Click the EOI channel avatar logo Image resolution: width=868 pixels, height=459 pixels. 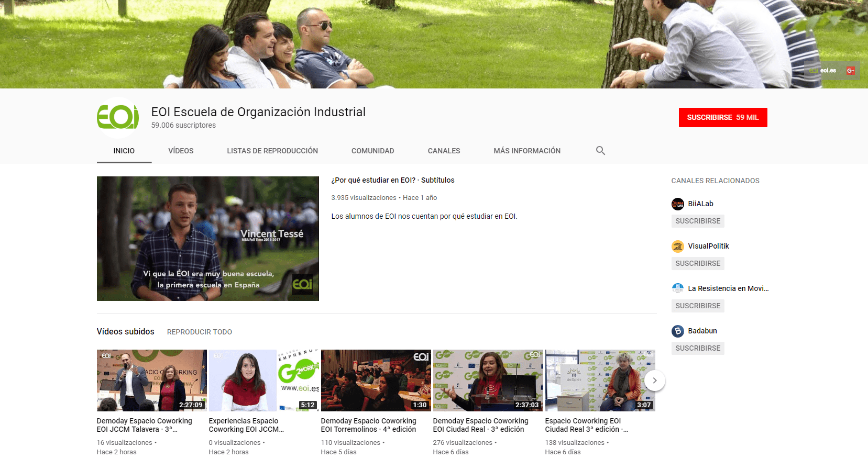(118, 117)
